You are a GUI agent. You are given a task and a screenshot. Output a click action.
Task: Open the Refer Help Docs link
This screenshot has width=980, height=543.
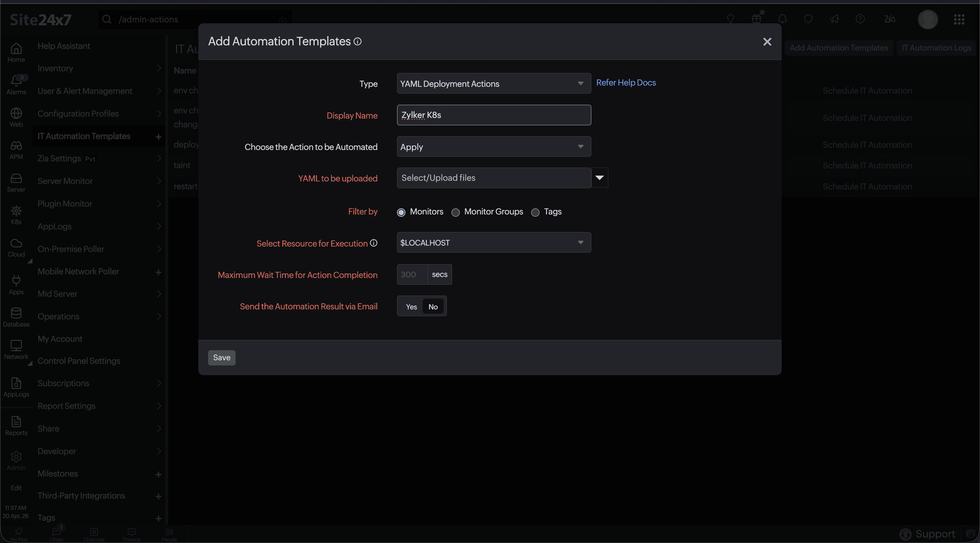pos(626,83)
